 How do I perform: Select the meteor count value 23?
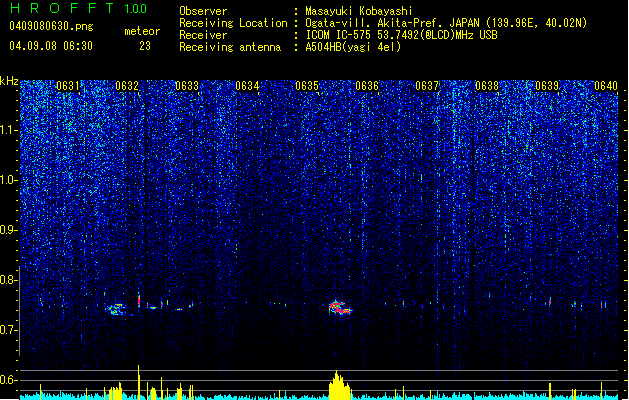pos(145,46)
